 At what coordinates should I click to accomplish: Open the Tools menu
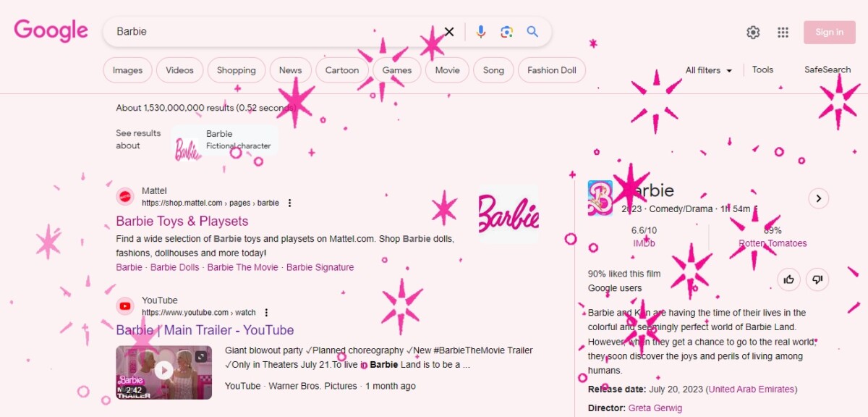pyautogui.click(x=762, y=70)
